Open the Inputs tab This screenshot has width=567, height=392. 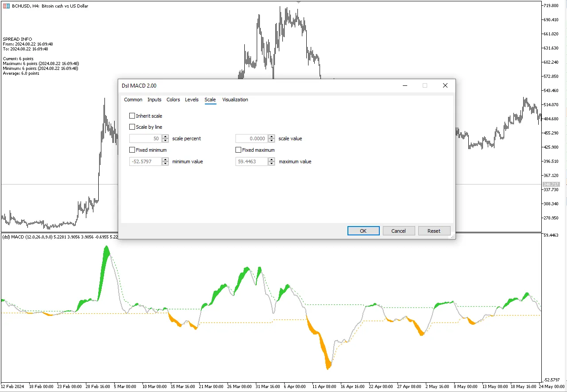(154, 100)
